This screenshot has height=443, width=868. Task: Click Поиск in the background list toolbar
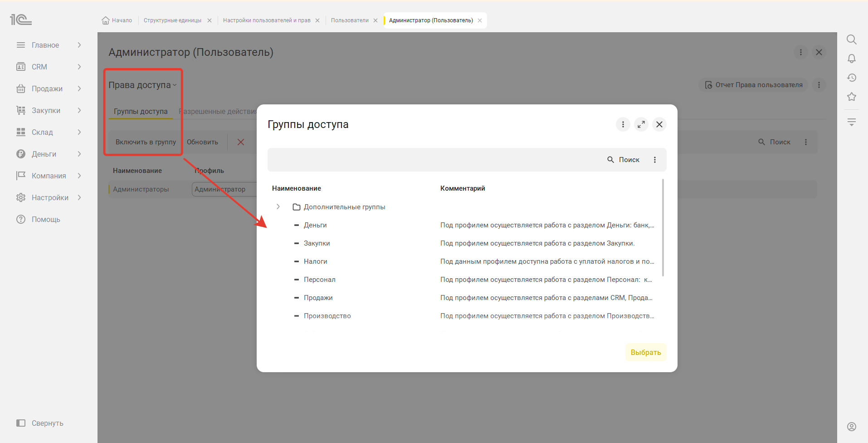(775, 142)
